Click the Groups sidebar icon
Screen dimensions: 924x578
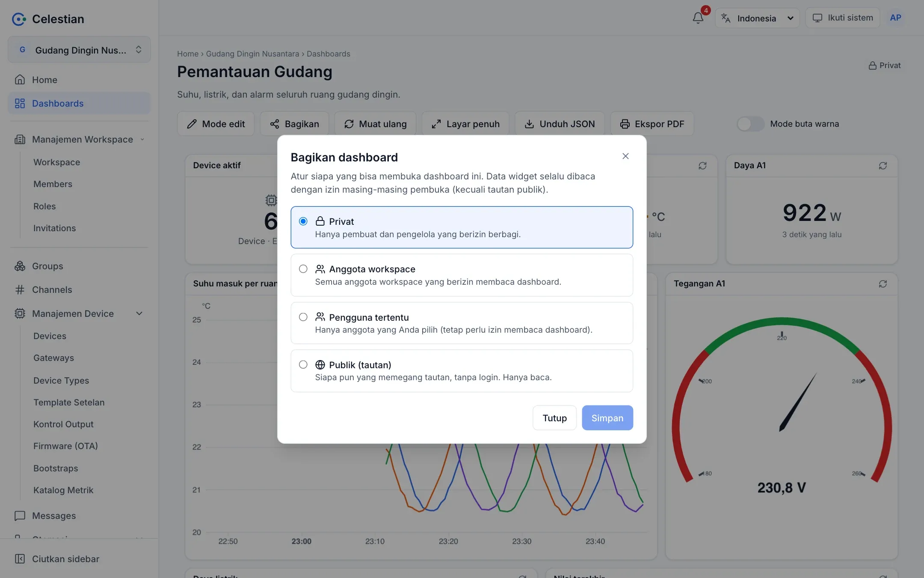[x=20, y=266]
